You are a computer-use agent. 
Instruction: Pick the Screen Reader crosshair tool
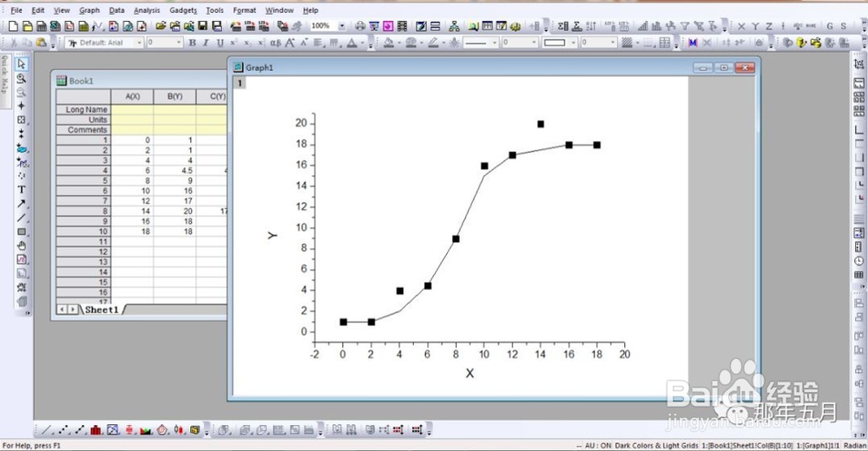coord(21,106)
